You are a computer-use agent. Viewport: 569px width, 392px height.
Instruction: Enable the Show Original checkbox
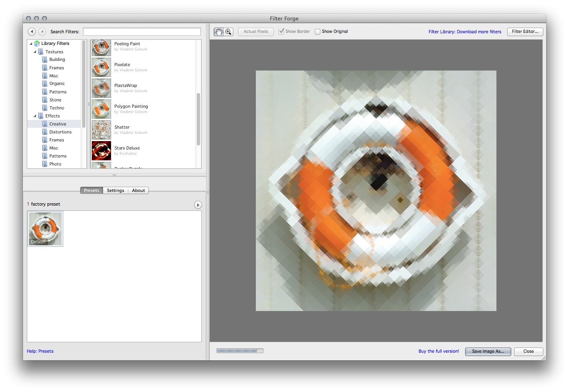point(318,32)
